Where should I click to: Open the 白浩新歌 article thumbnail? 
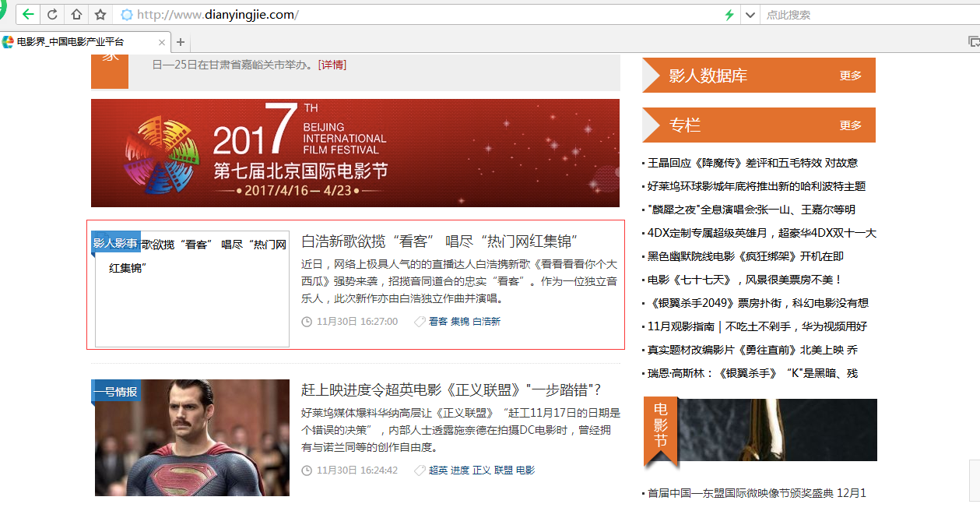point(192,289)
